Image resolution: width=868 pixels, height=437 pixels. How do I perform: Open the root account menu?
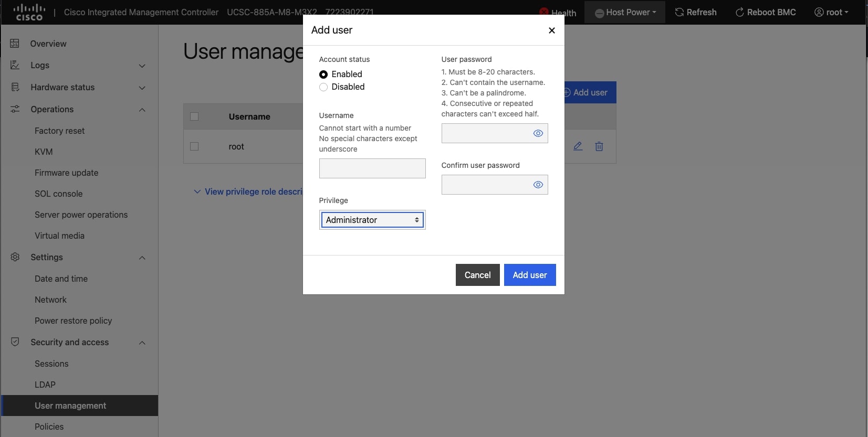831,12
